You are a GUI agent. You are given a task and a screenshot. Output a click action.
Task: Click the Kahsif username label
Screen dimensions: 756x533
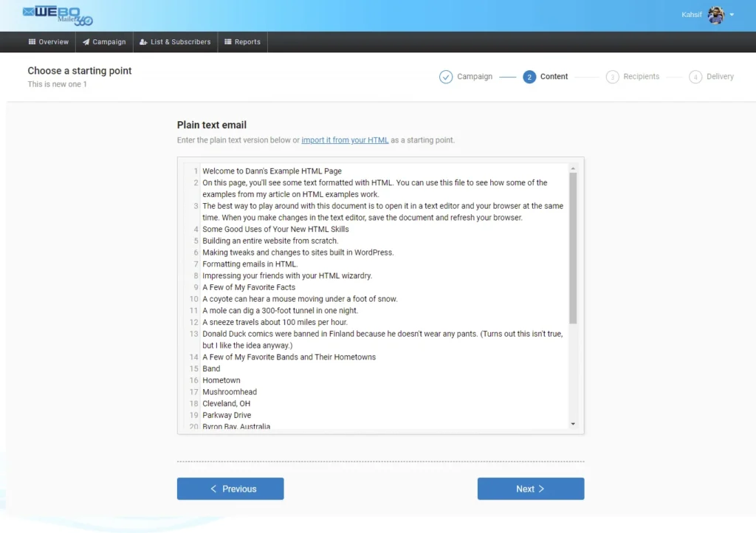pos(692,15)
